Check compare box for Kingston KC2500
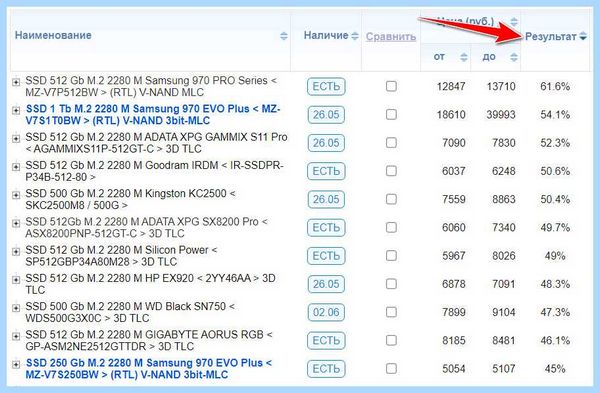Image resolution: width=600 pixels, height=393 pixels. coord(391,199)
